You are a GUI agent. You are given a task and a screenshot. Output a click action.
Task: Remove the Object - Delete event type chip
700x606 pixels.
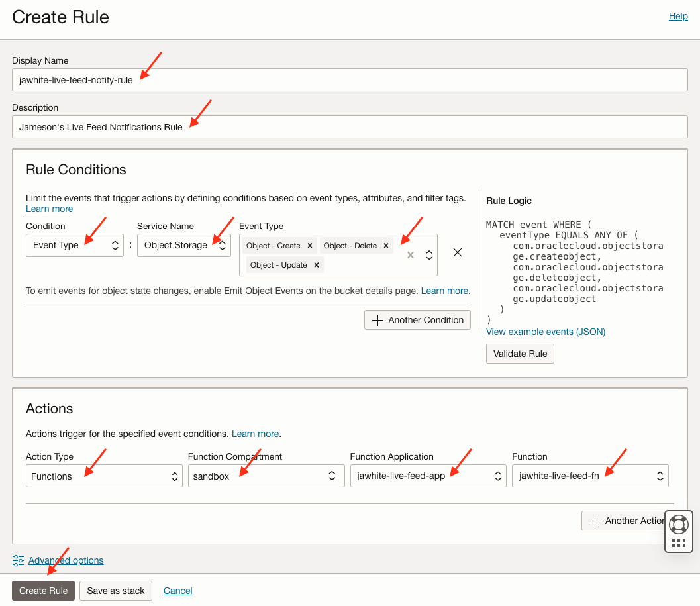386,246
